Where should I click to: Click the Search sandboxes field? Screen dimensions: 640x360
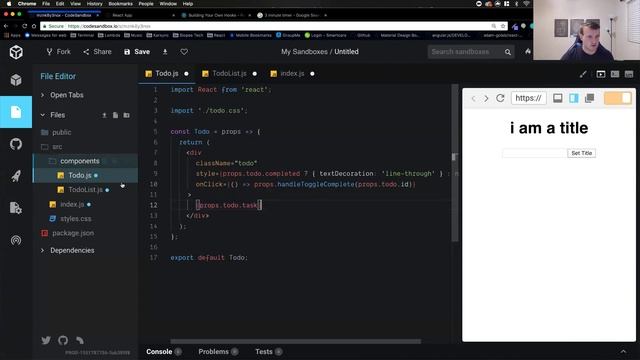click(465, 52)
